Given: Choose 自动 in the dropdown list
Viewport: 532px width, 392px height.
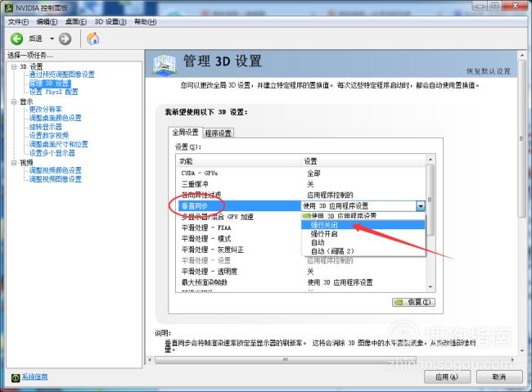Looking at the screenshot, I should [x=363, y=243].
